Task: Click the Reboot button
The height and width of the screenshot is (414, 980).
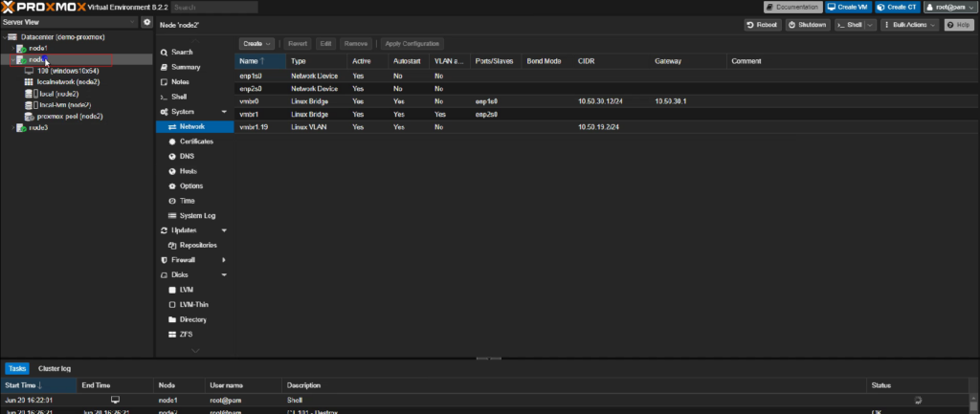Action: (x=763, y=25)
